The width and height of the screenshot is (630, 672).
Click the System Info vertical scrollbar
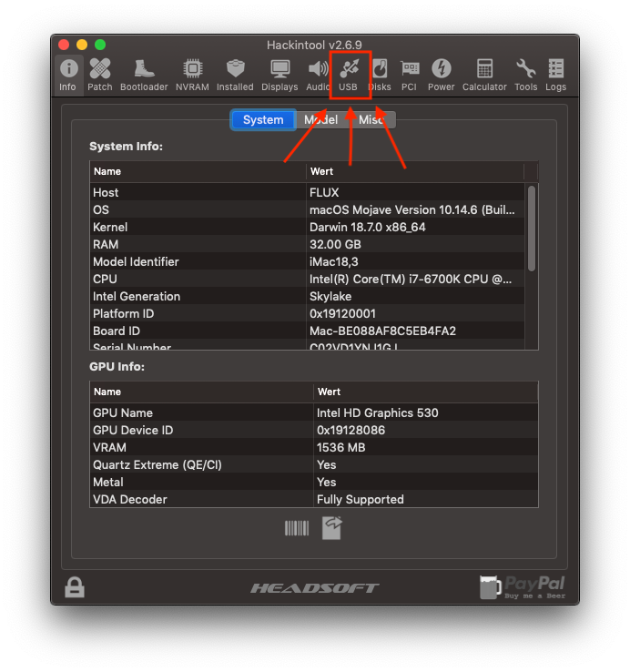(x=532, y=228)
